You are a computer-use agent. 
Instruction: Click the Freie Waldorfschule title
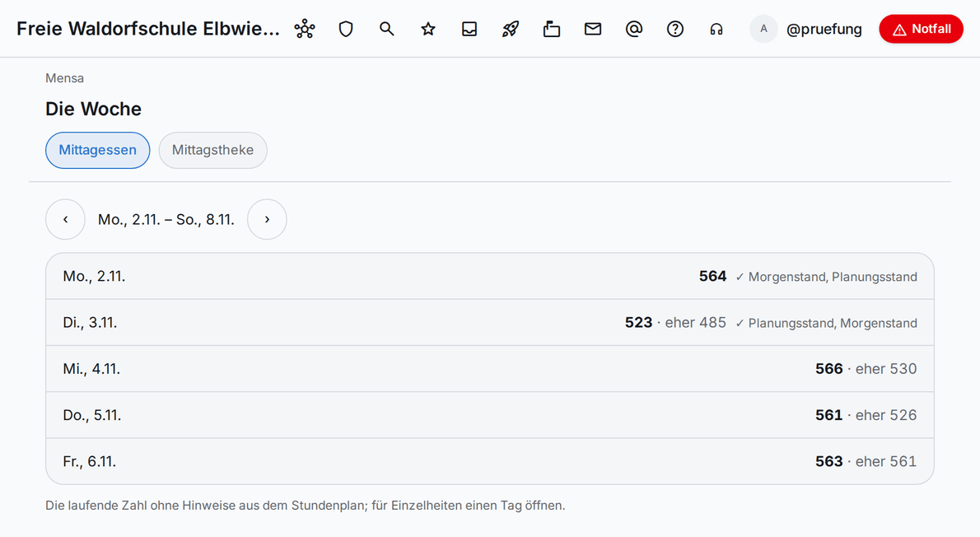coord(148,29)
